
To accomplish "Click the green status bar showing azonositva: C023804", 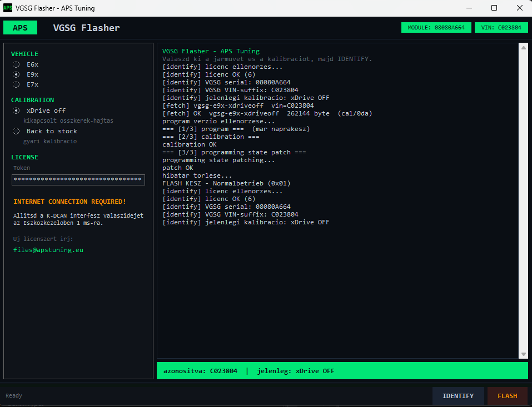I will pos(342,371).
